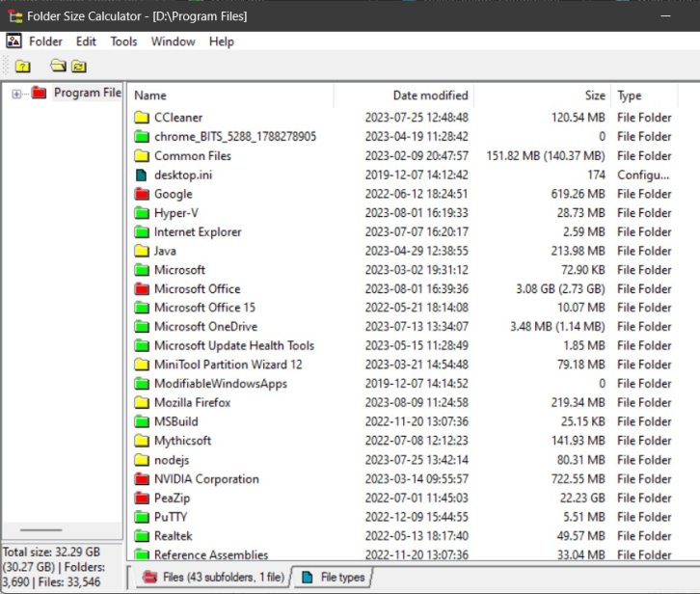Click the open folder toolbar icon
Screen dimensions: 700x594
click(58, 67)
